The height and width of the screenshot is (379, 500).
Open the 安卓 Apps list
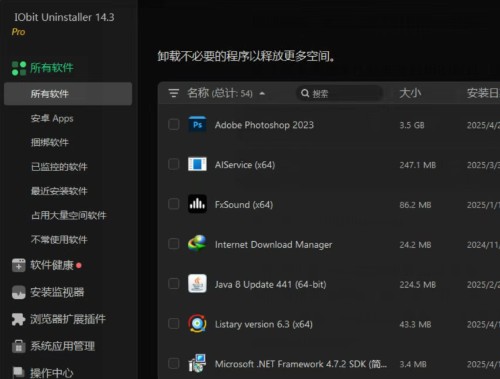point(52,118)
